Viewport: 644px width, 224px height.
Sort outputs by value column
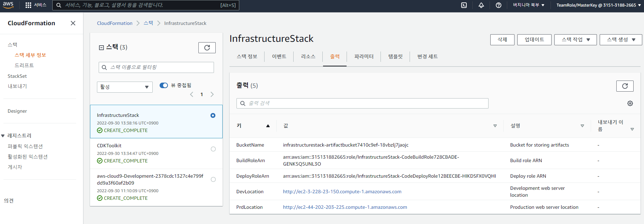pyautogui.click(x=495, y=126)
